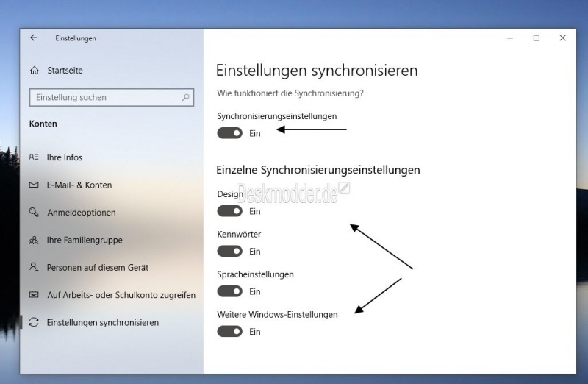Click the Anmeldeoptionen key icon
This screenshot has width=588, height=384.
pos(34,212)
